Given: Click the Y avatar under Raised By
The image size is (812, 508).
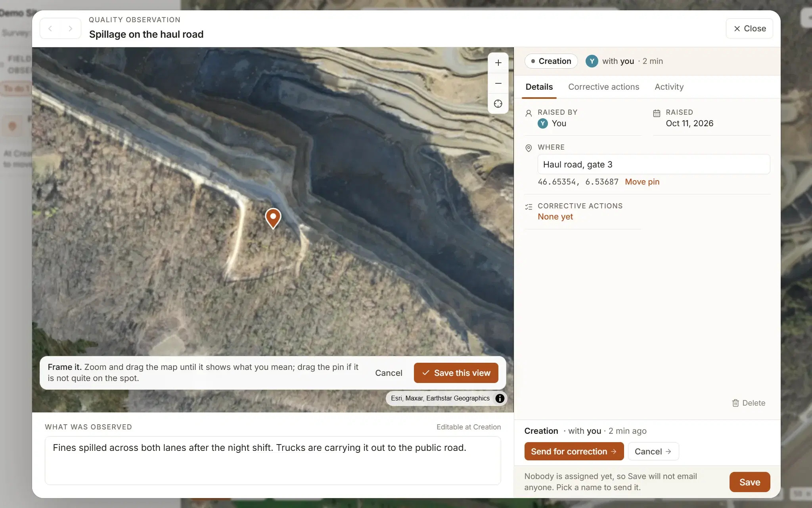Looking at the screenshot, I should coord(543,123).
